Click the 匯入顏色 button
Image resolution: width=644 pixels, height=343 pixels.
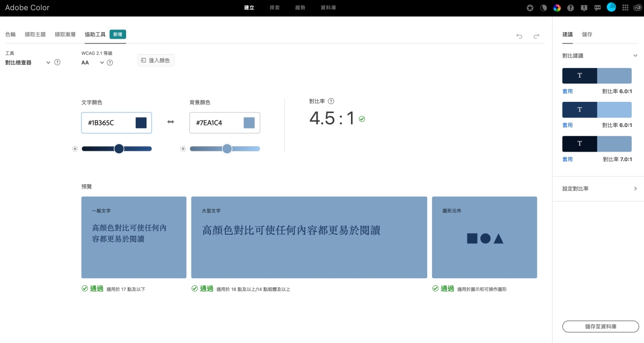point(156,61)
